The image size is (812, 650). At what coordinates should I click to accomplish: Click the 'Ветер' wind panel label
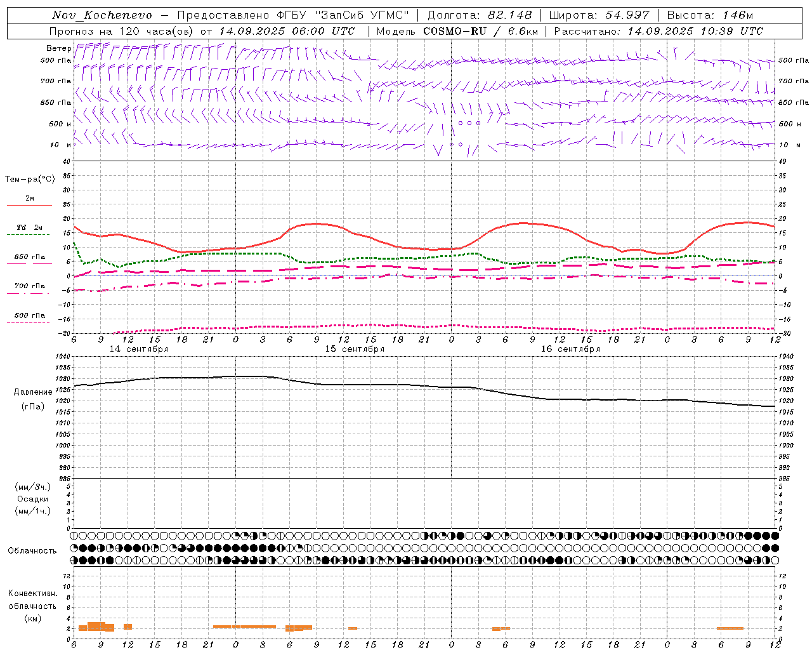point(58,48)
